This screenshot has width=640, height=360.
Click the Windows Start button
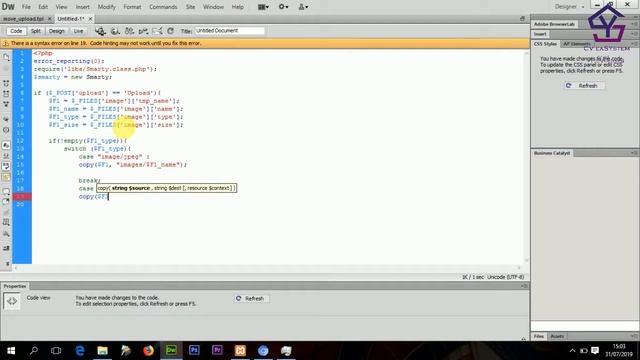coord(11,351)
